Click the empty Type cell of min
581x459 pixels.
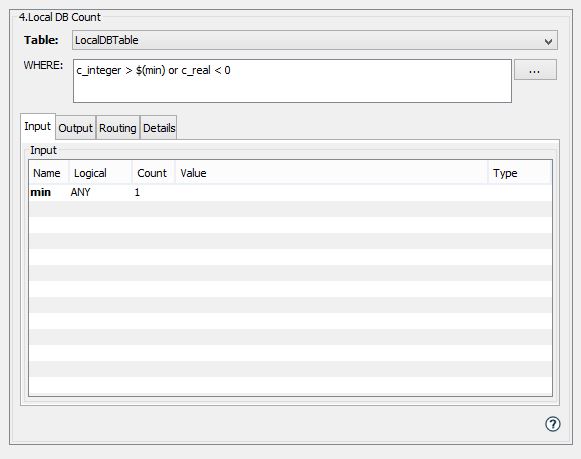(520, 193)
